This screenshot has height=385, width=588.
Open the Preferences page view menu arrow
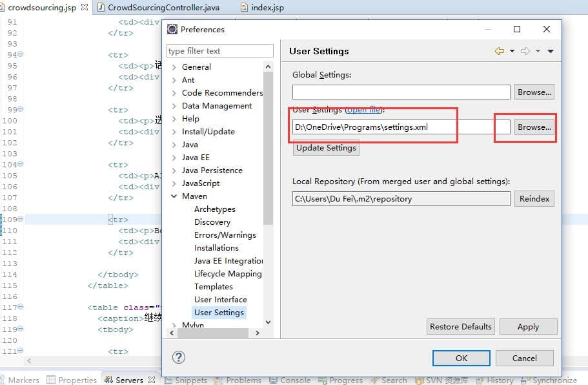(551, 51)
